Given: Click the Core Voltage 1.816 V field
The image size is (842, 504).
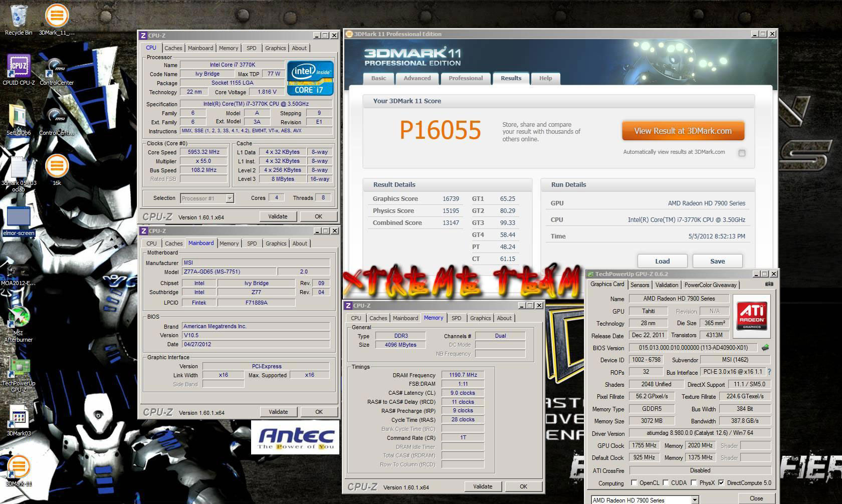Looking at the screenshot, I should click(267, 92).
